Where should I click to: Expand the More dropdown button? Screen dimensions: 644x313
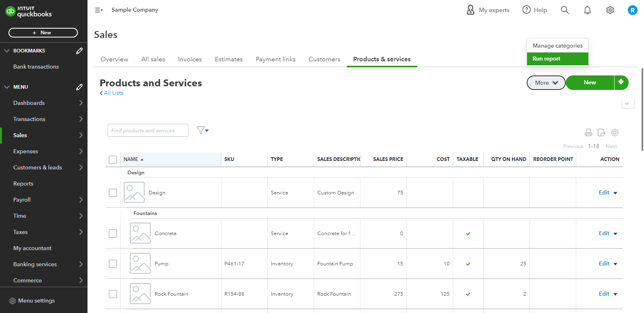546,83
